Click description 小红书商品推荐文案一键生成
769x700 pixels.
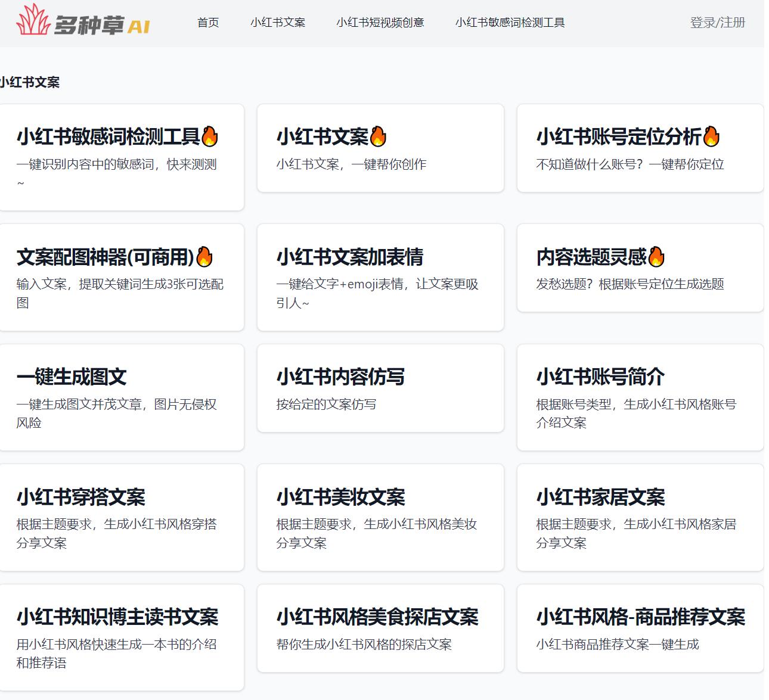[618, 645]
